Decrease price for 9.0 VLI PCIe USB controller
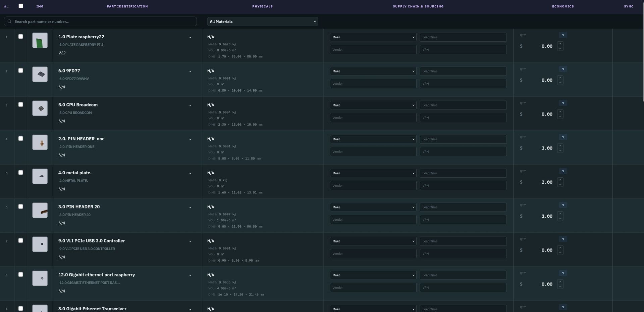 coord(560,253)
